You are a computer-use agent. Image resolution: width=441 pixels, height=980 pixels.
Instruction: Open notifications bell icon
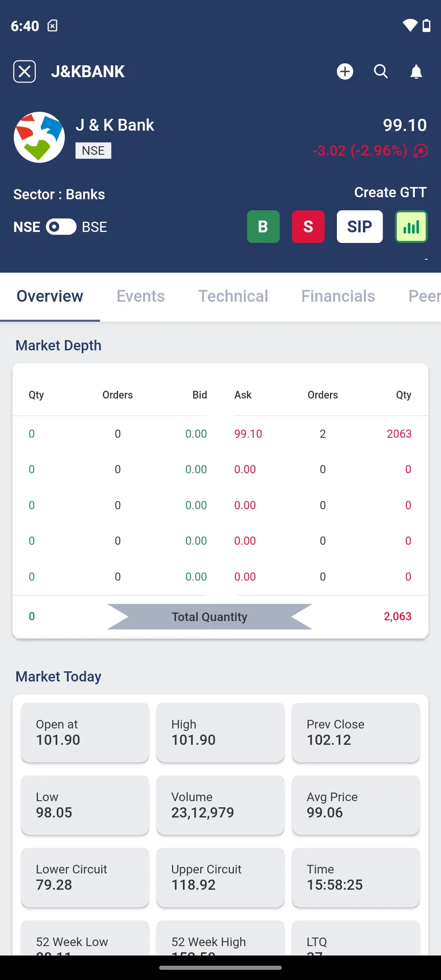click(x=416, y=71)
